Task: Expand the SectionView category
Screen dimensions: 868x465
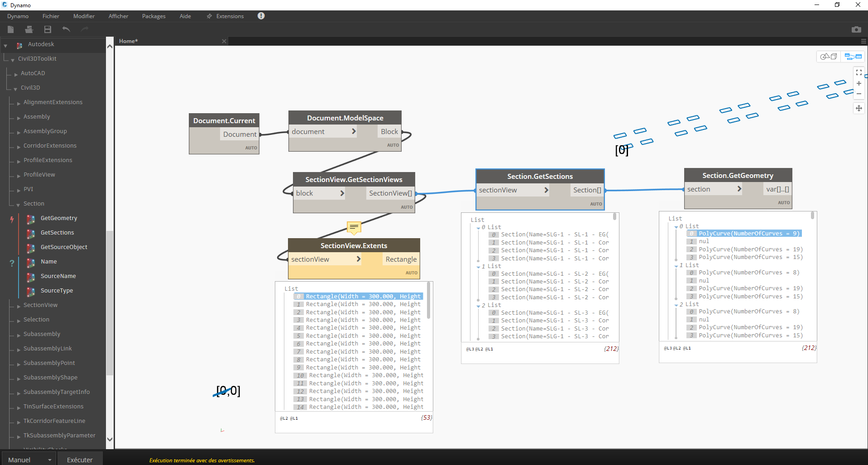Action: 19,306
